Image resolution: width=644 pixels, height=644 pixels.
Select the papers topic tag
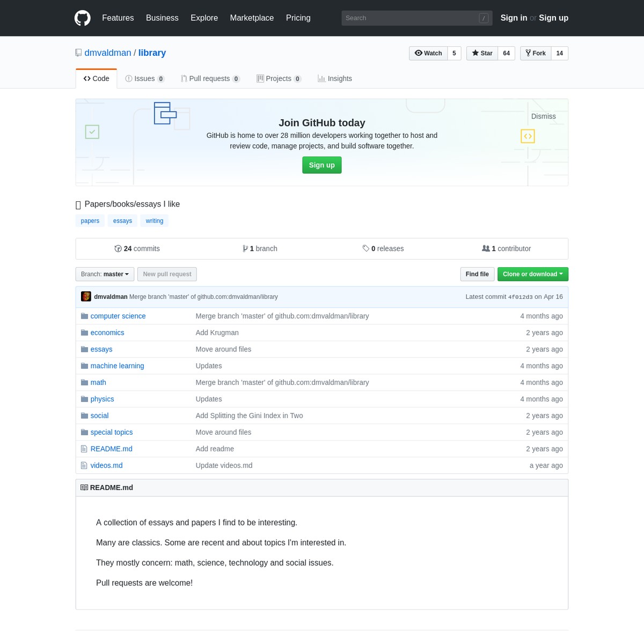(x=90, y=221)
